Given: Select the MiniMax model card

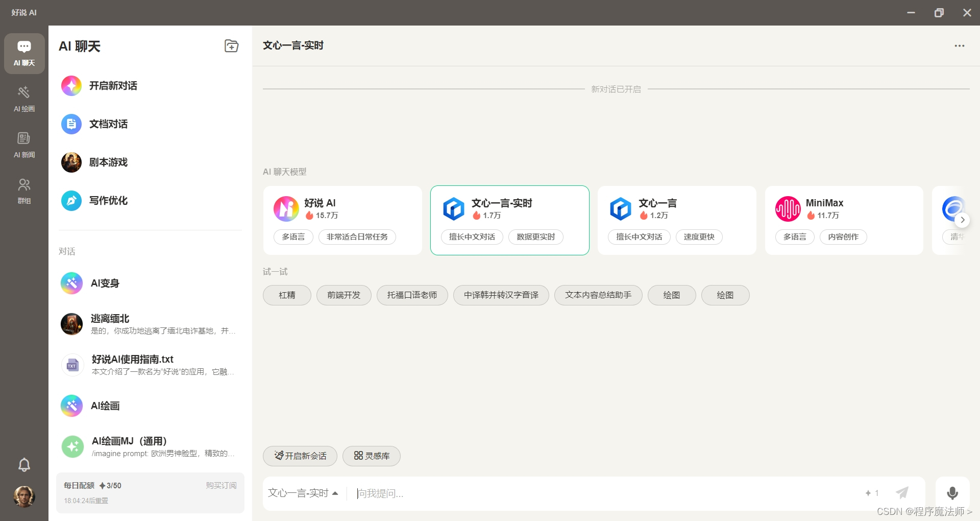Looking at the screenshot, I should coord(844,220).
